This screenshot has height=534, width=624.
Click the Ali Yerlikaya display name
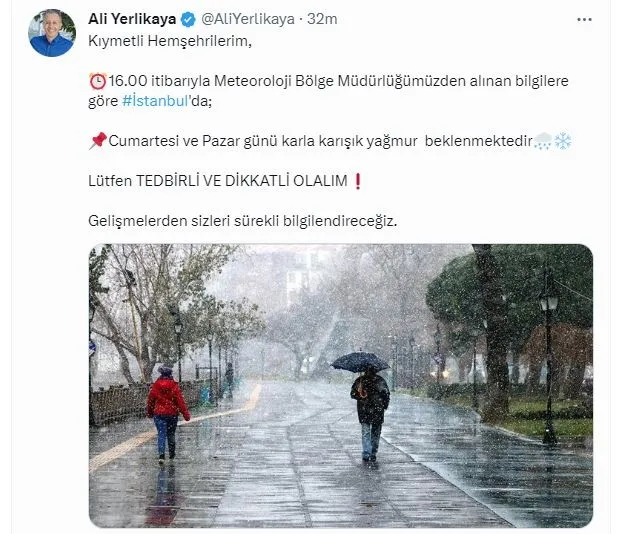132,19
